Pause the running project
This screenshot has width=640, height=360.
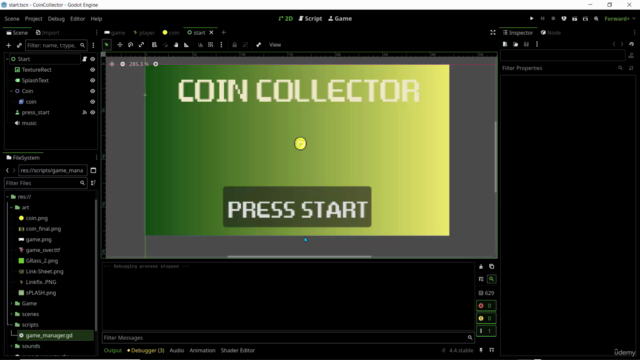(x=542, y=19)
